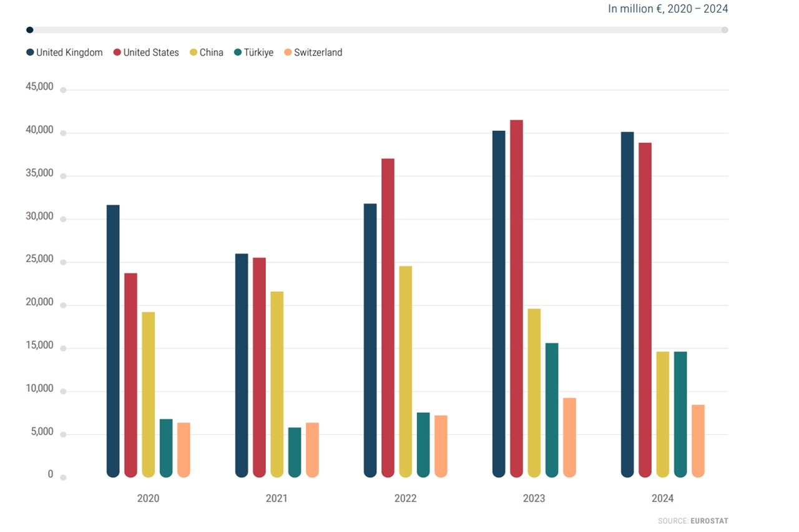Click the yellow China bar for 2021

(277, 385)
